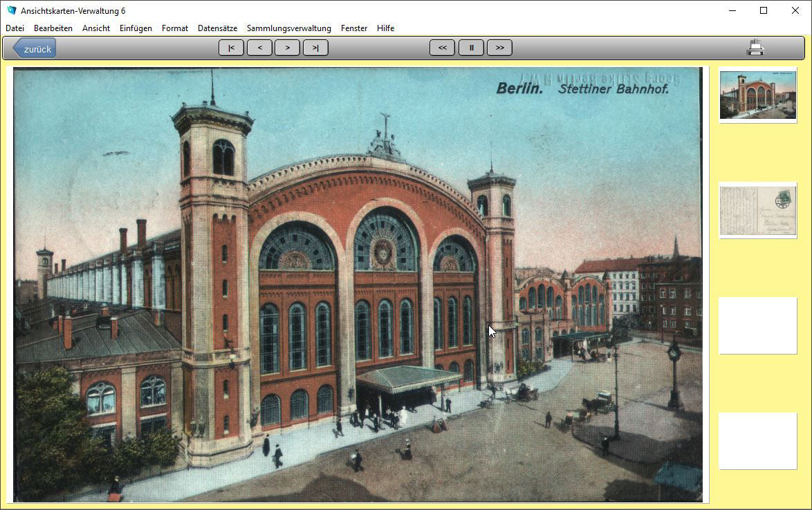Select the postcard front thumbnail

coord(757,95)
